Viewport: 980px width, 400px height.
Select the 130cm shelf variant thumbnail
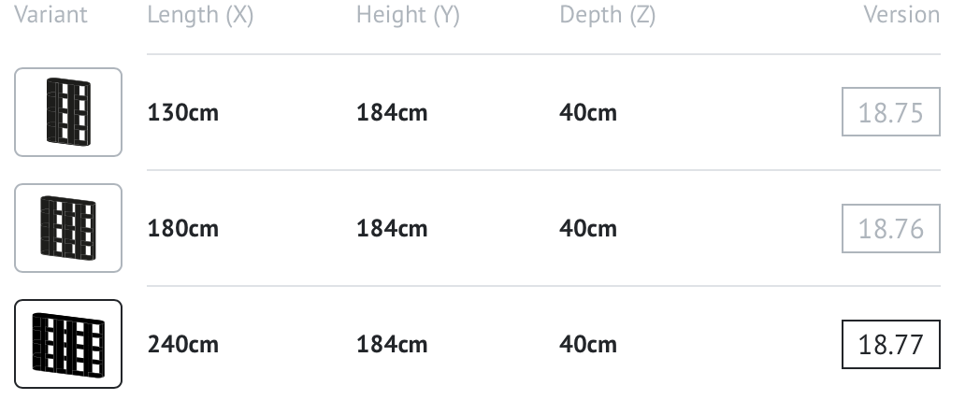68,112
